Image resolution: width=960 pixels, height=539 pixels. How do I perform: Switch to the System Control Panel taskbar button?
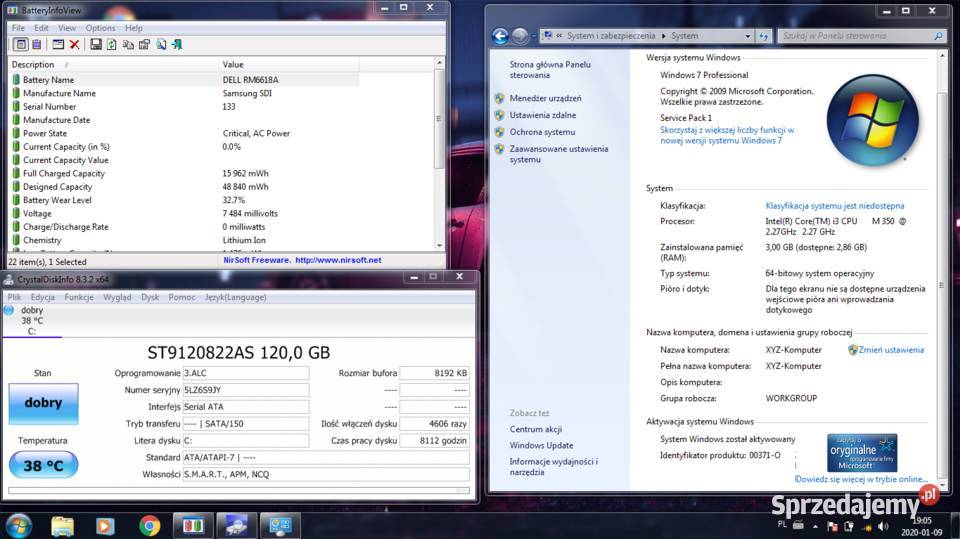click(x=280, y=526)
